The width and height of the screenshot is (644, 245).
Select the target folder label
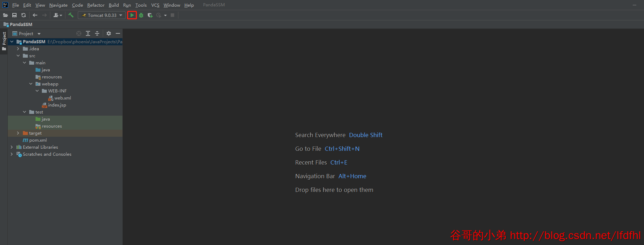coord(35,133)
